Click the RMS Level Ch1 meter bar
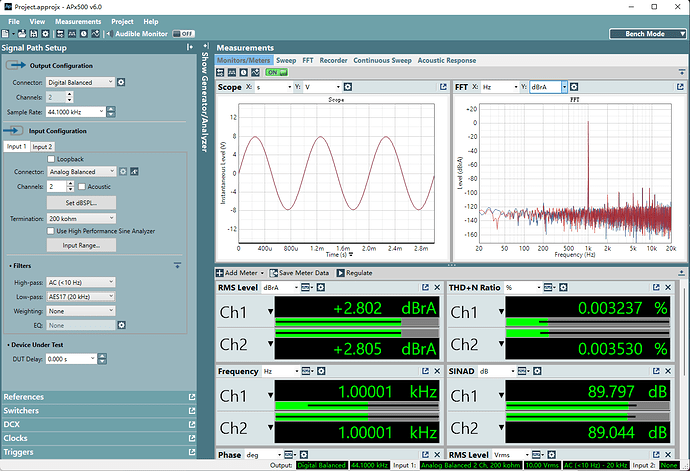This screenshot has height=471, width=690. click(x=357, y=323)
